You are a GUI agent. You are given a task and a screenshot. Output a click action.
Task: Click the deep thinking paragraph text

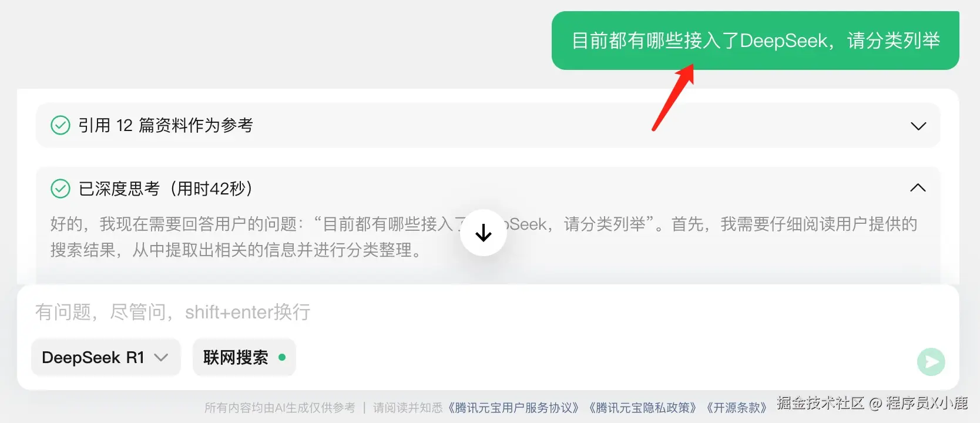pos(484,237)
